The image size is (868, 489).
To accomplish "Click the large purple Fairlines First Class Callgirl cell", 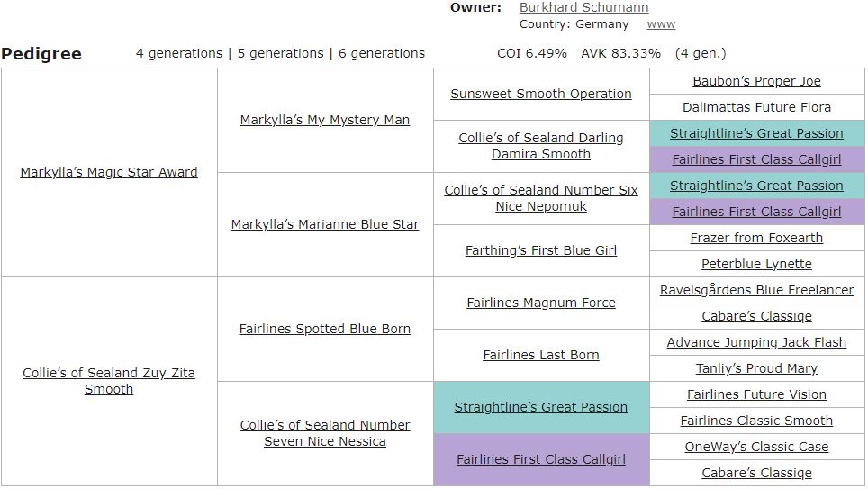I will point(541,459).
